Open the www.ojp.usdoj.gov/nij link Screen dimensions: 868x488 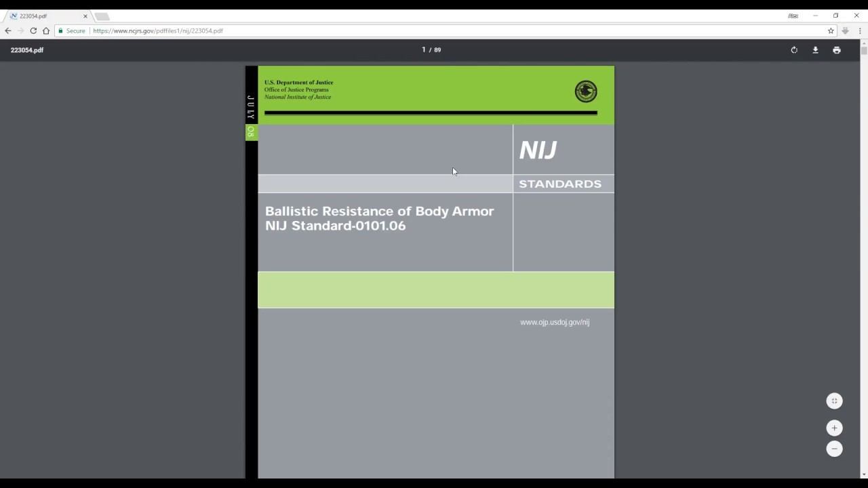(x=555, y=322)
